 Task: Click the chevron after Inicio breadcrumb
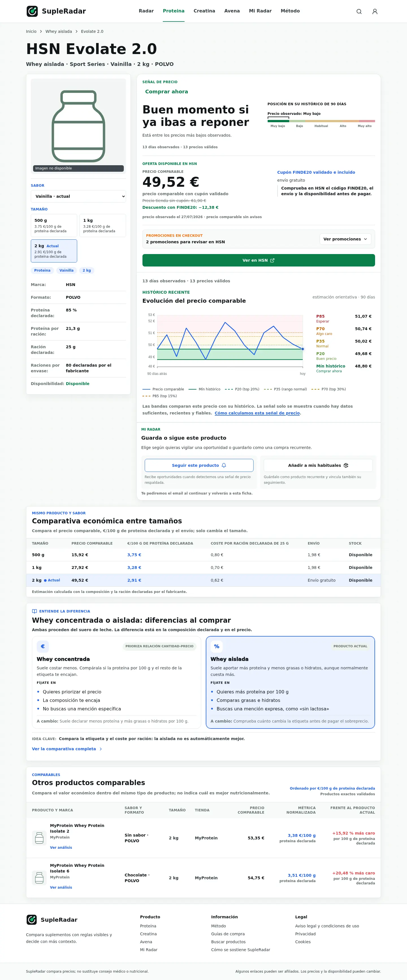pyautogui.click(x=41, y=32)
